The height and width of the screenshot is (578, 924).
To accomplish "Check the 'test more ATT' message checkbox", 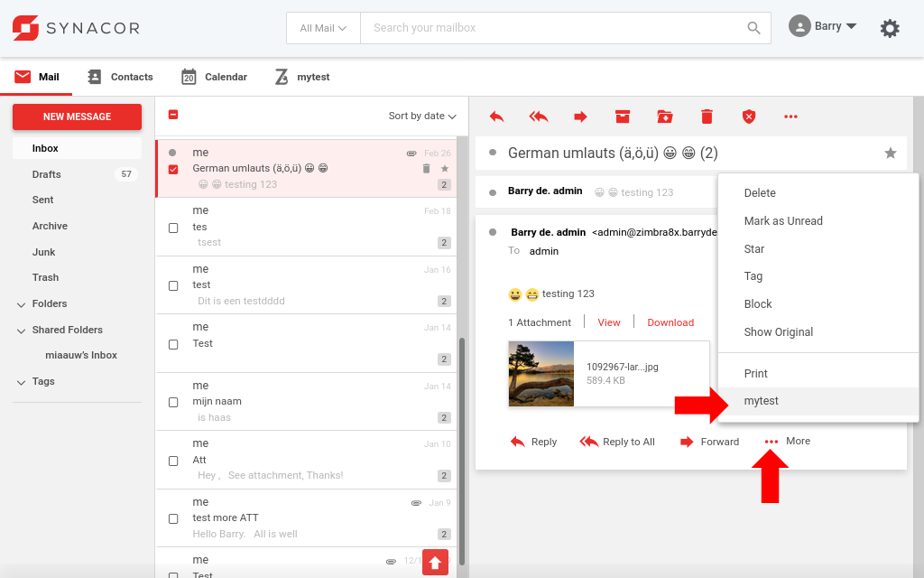I will point(173,518).
